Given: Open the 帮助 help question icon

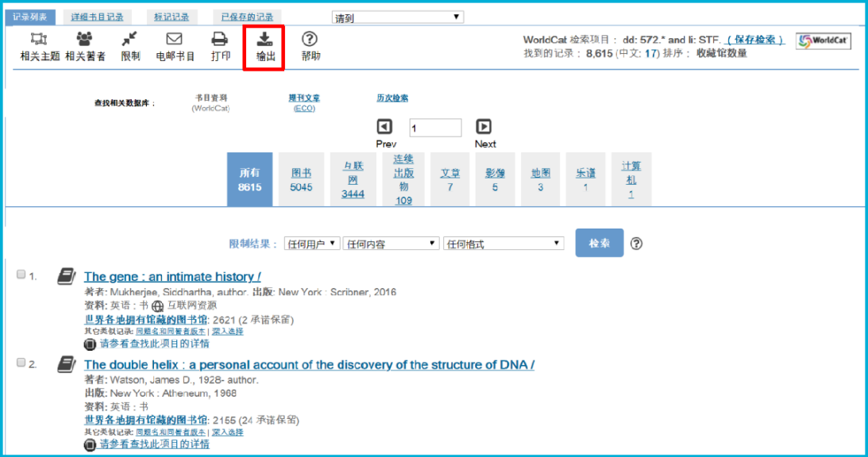Looking at the screenshot, I should 311,39.
